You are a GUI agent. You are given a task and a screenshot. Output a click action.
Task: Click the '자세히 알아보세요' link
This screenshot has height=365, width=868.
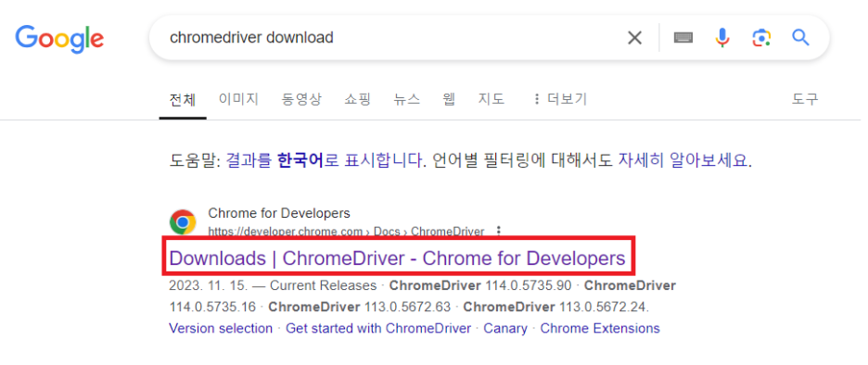point(683,161)
